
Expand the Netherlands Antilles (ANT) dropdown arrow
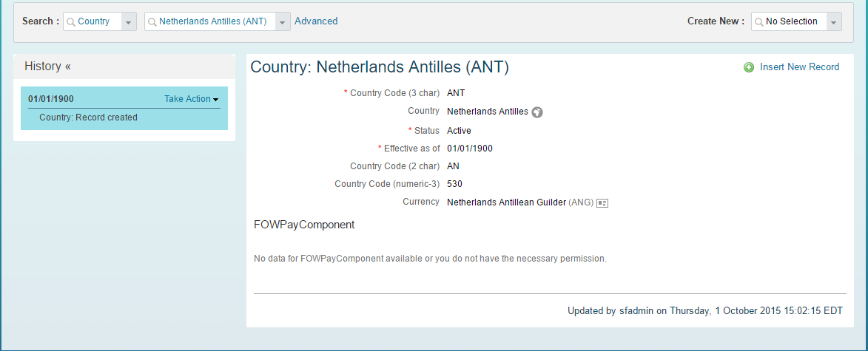click(283, 21)
